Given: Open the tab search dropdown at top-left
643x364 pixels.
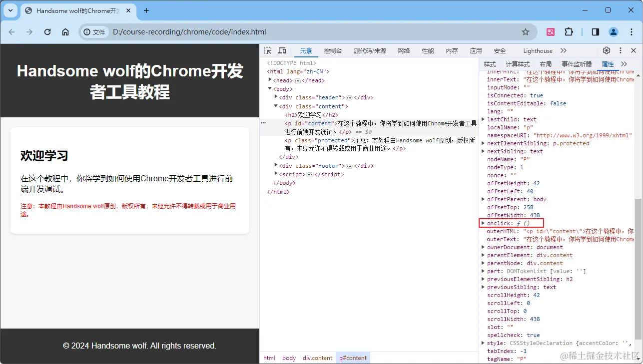Looking at the screenshot, I should pos(10,10).
